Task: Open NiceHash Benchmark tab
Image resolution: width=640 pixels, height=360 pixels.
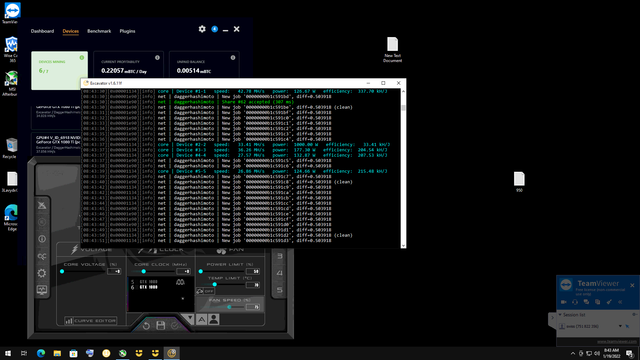Action: [99, 31]
